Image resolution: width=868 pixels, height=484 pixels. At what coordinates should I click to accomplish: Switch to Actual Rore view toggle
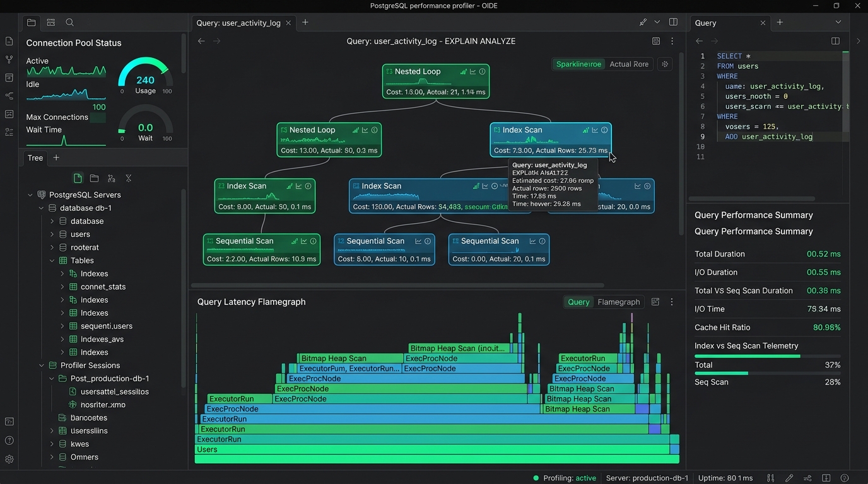tap(629, 64)
